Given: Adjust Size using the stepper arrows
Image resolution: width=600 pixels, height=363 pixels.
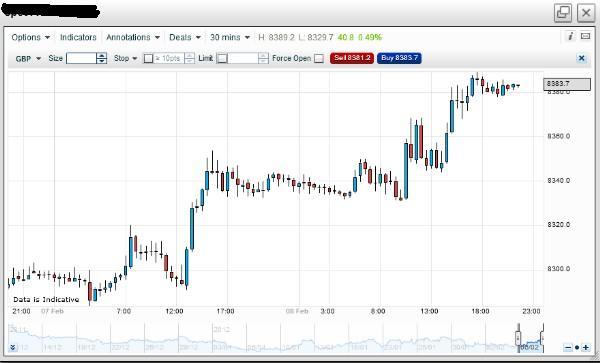Looking at the screenshot, I should pos(101,59).
